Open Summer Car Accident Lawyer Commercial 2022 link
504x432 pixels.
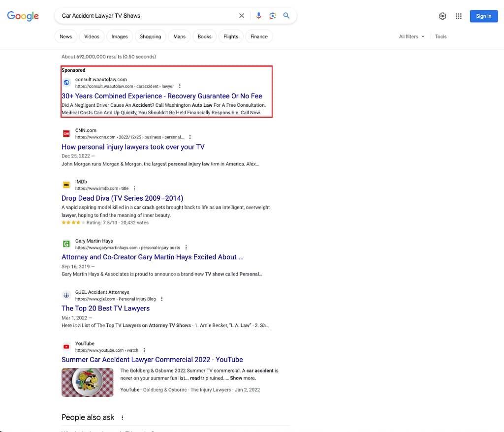click(x=152, y=360)
